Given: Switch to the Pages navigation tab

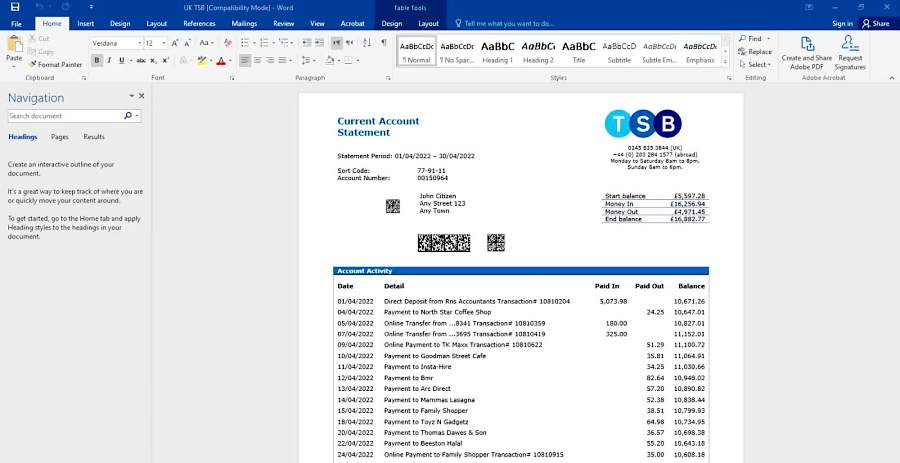Looking at the screenshot, I should [x=60, y=137].
